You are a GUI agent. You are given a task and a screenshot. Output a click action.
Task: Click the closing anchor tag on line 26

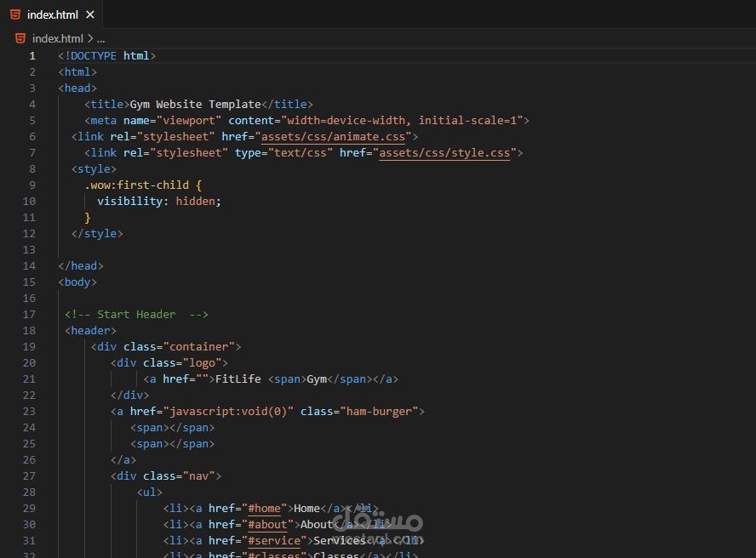123,460
